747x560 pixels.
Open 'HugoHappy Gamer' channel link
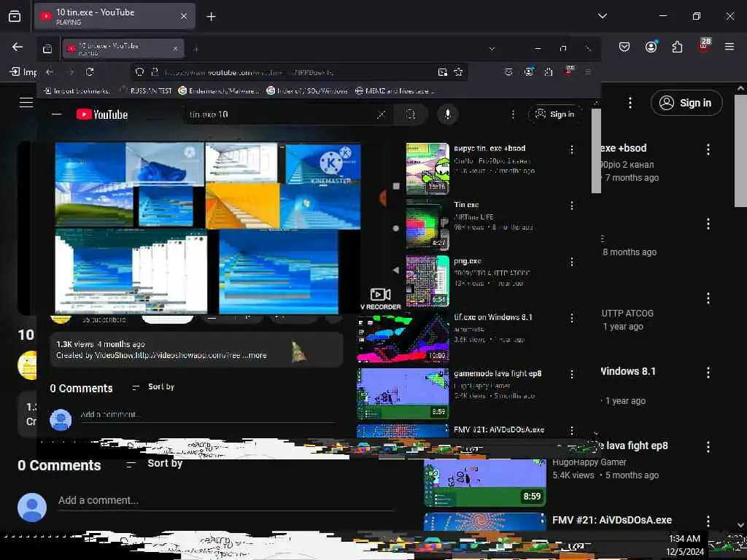(589, 462)
